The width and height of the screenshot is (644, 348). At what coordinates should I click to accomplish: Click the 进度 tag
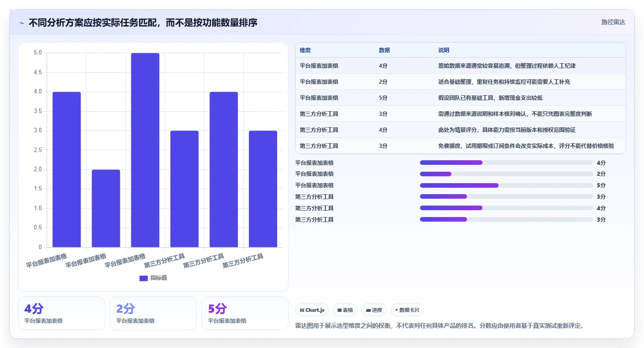374,310
